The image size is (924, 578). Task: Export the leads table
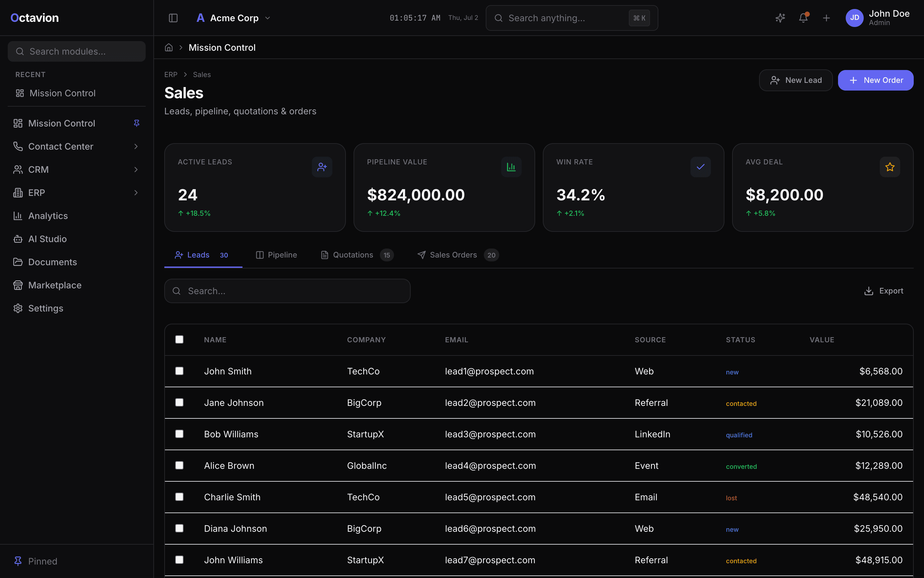pos(884,291)
